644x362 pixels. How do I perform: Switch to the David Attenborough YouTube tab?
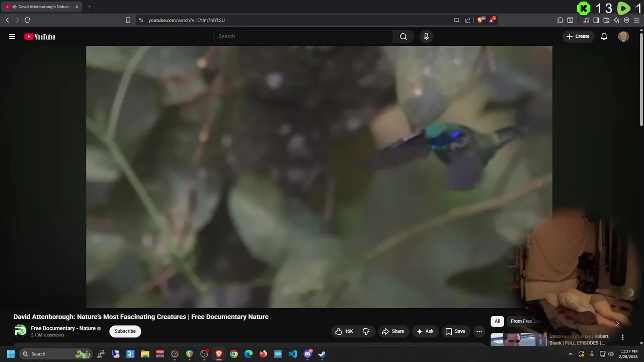click(41, 7)
